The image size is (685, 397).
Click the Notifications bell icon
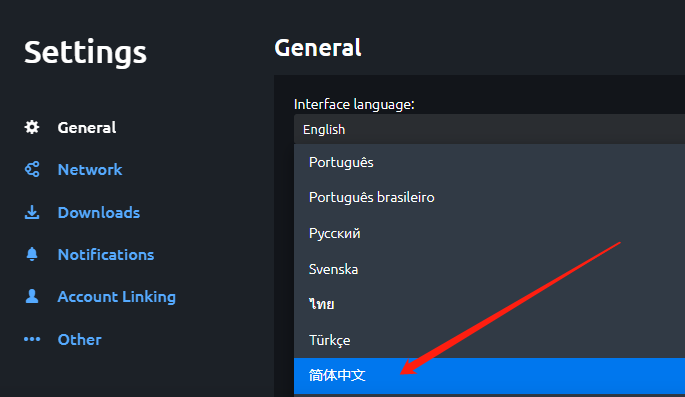click(32, 254)
